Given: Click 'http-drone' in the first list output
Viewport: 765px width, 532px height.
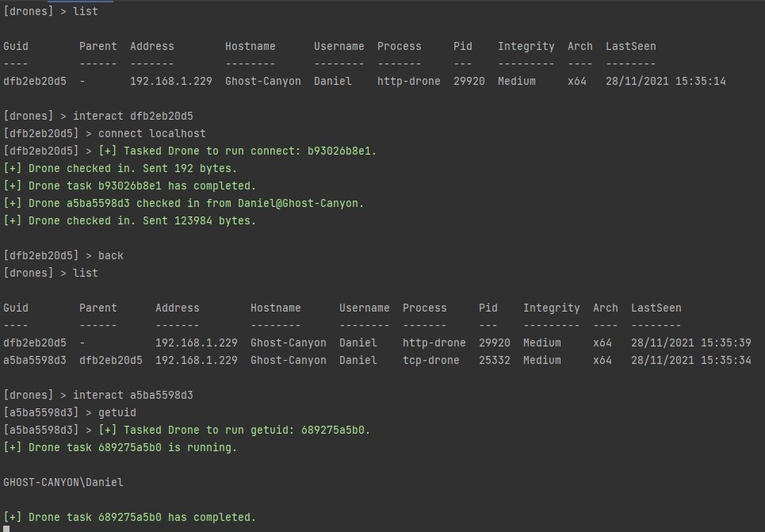Looking at the screenshot, I should pyautogui.click(x=408, y=82).
